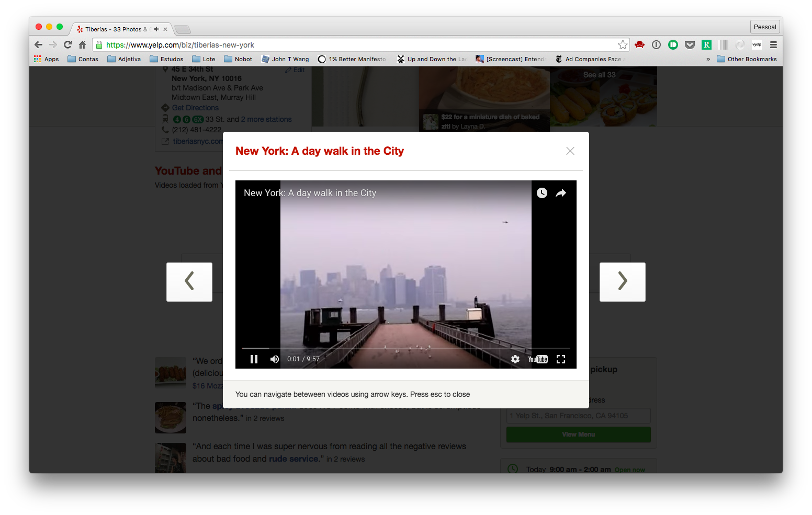Image resolution: width=812 pixels, height=515 pixels.
Task: Click the first review food thumbnail
Action: [171, 373]
